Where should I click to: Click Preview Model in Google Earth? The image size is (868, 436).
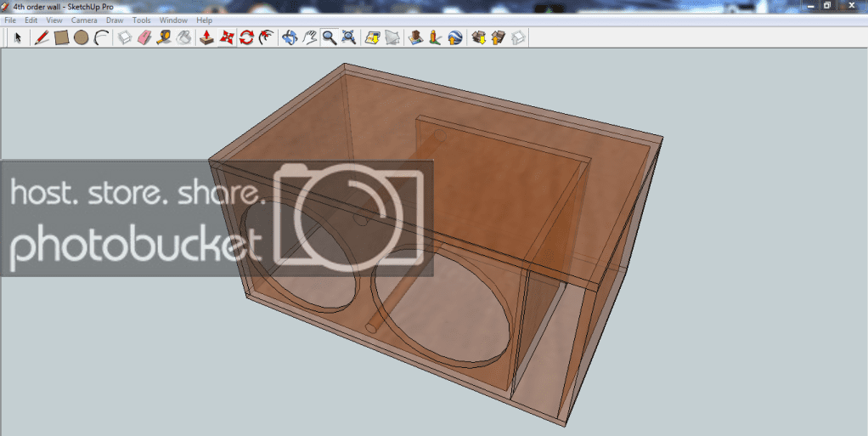click(x=455, y=37)
